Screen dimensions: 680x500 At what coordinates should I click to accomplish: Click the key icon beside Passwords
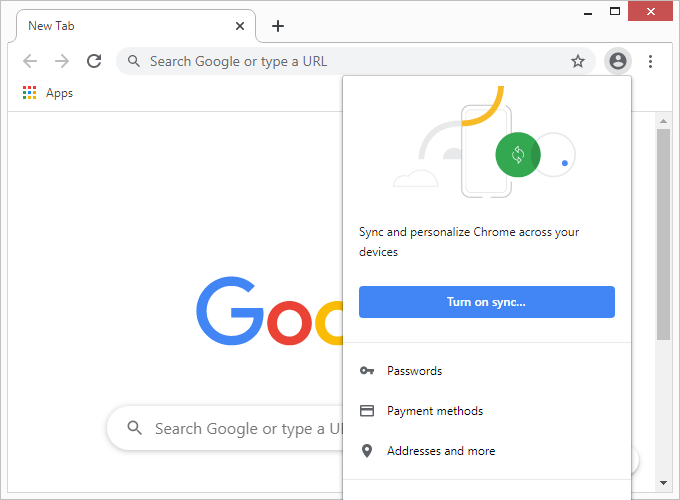coord(367,371)
